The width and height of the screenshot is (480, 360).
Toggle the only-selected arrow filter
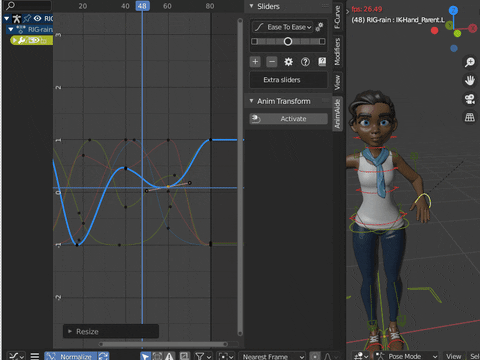click(145, 356)
